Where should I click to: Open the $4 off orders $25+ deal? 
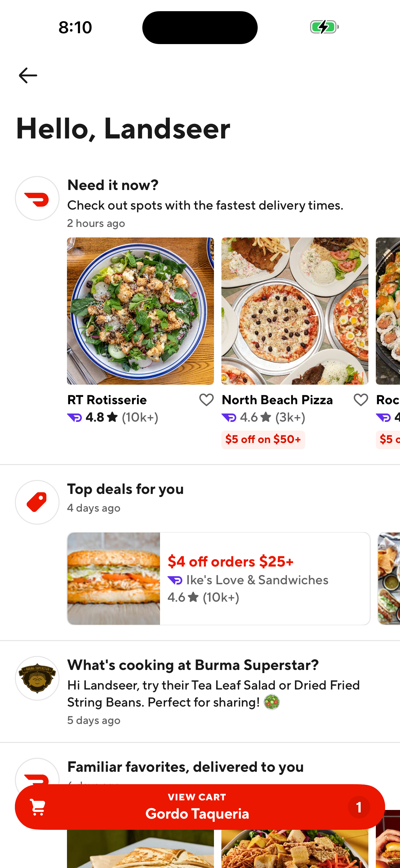[x=231, y=561]
